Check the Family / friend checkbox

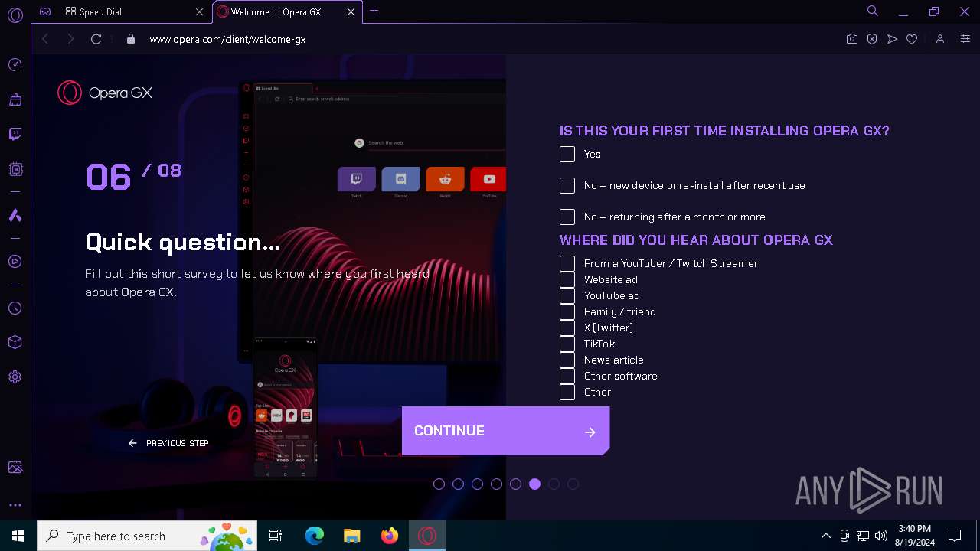(x=567, y=312)
